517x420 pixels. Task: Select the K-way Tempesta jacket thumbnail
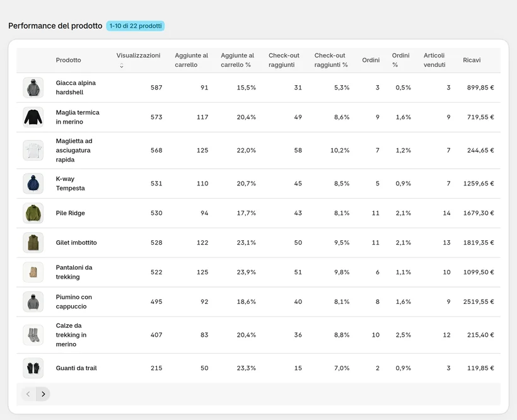click(33, 184)
